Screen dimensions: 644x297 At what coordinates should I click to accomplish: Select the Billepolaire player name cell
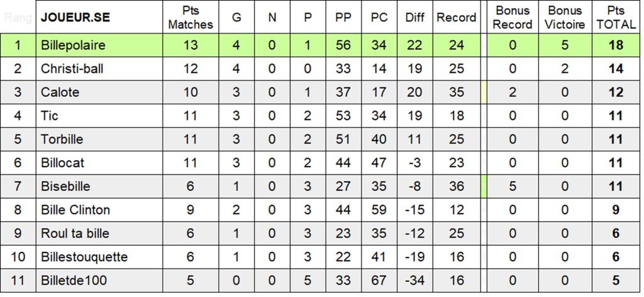click(x=73, y=45)
